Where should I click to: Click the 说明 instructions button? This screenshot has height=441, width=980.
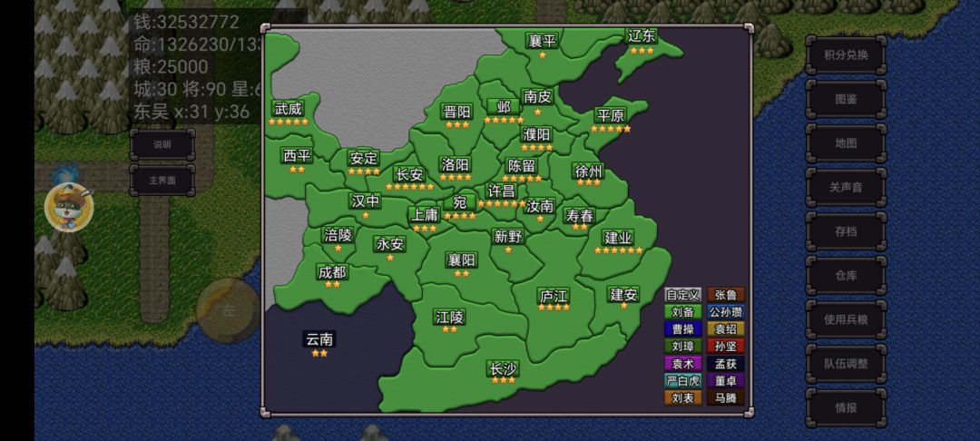pyautogui.click(x=162, y=144)
